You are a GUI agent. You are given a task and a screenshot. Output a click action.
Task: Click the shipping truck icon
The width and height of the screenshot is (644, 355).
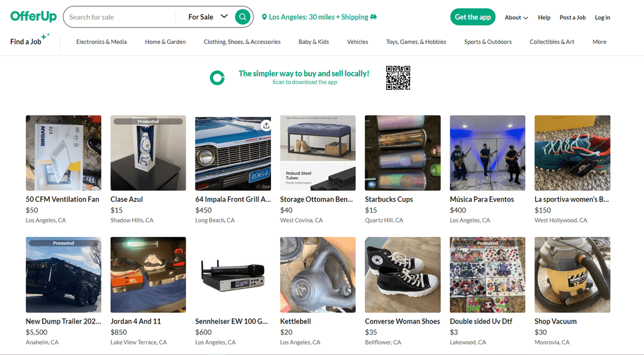374,17
